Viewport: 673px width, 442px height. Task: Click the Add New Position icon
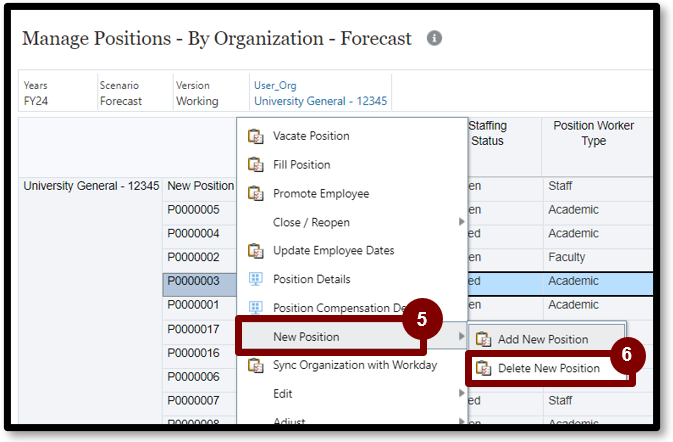(x=483, y=339)
